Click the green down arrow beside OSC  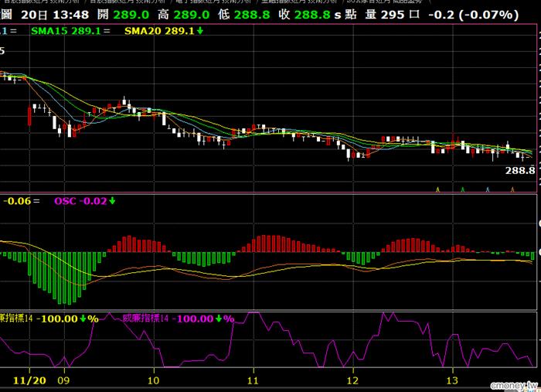coord(111,201)
